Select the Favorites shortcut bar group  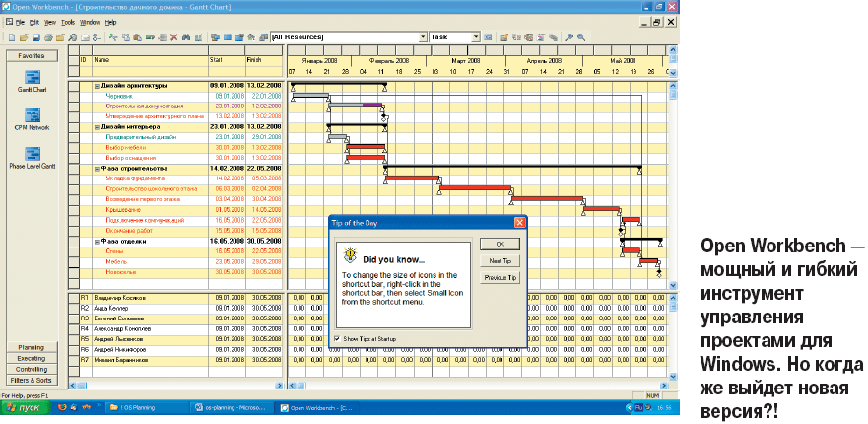[32, 56]
